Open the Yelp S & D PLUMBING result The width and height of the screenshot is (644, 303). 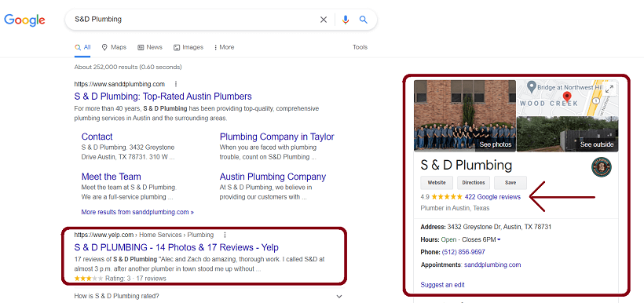(x=176, y=247)
